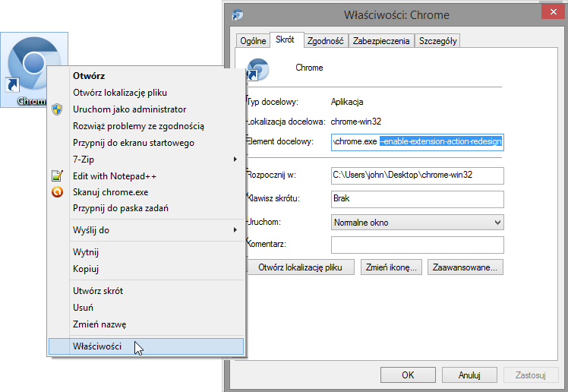Click the antivirus icon beside Skanuj chrome.exe
Screen dimensions: 568x392
tap(57, 192)
